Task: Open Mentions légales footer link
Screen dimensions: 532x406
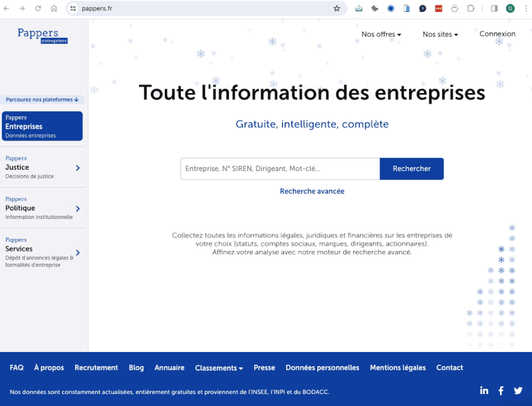Action: (x=398, y=367)
